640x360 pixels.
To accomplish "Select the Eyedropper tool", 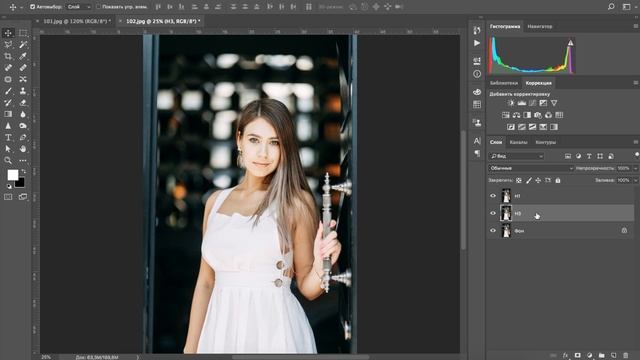I will 23,56.
